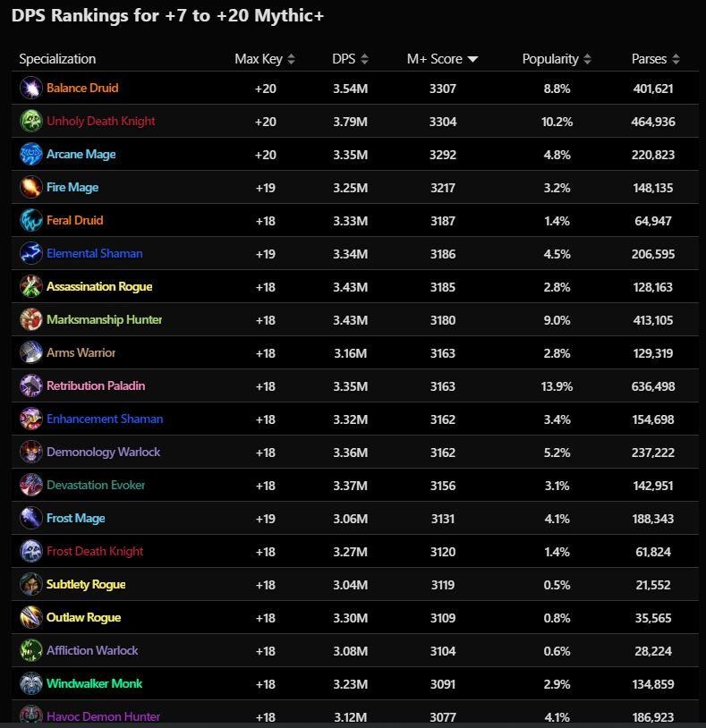Sort by Popularity column arrows
This screenshot has height=728, width=706.
587,59
